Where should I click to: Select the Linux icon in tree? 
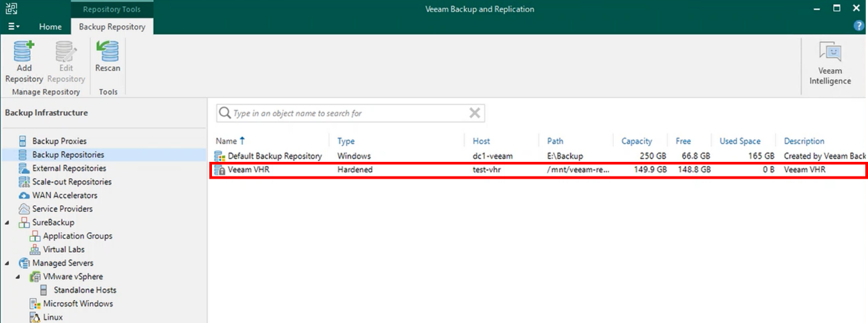point(35,317)
